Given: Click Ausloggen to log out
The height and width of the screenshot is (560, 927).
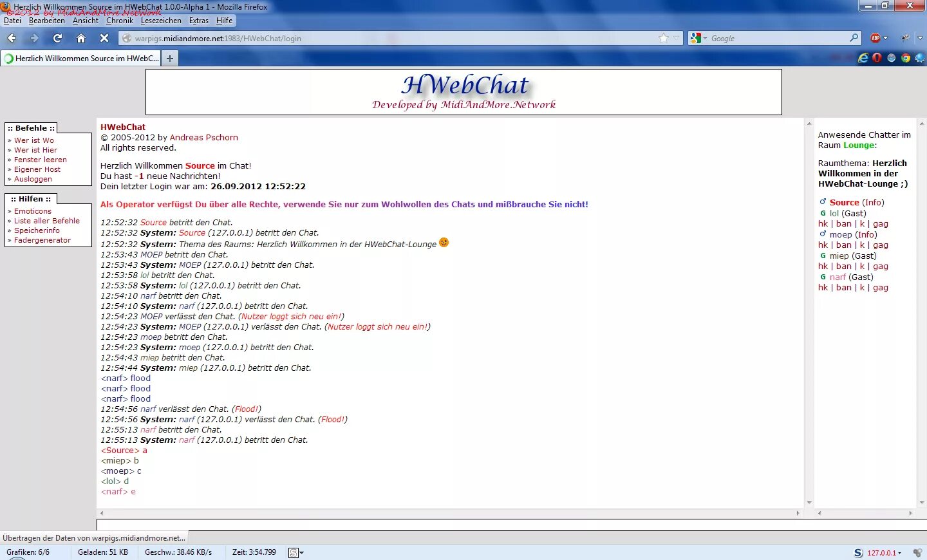Looking at the screenshot, I should pos(33,179).
